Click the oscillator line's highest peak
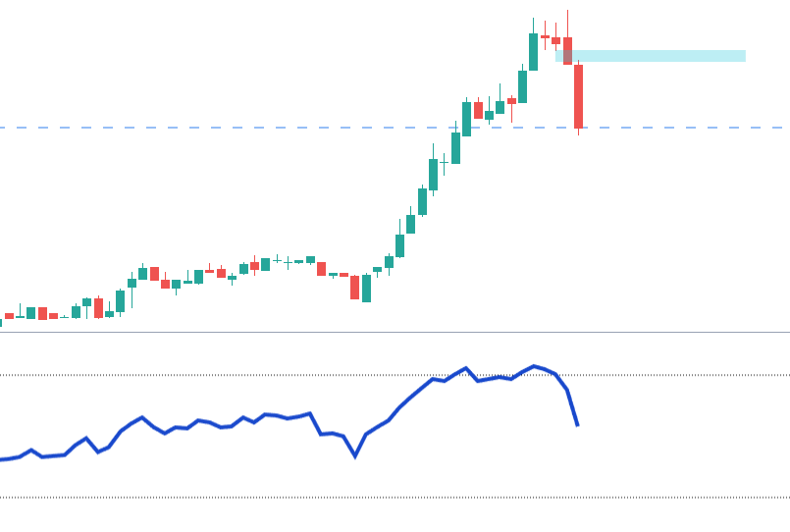The image size is (790, 532). pyautogui.click(x=534, y=366)
